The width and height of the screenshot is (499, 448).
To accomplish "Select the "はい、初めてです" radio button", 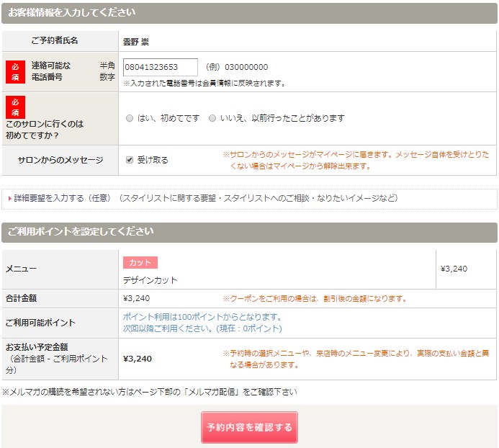I will (x=130, y=118).
